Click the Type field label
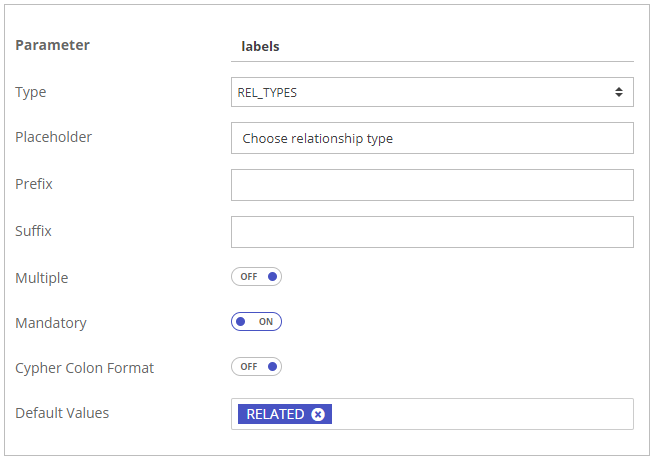Screen dimensions: 653x459 click(31, 92)
